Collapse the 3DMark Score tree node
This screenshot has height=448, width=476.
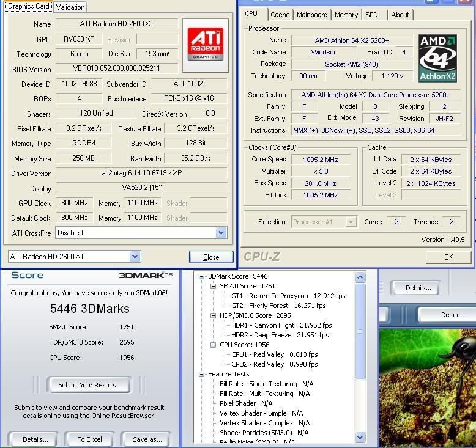202,276
